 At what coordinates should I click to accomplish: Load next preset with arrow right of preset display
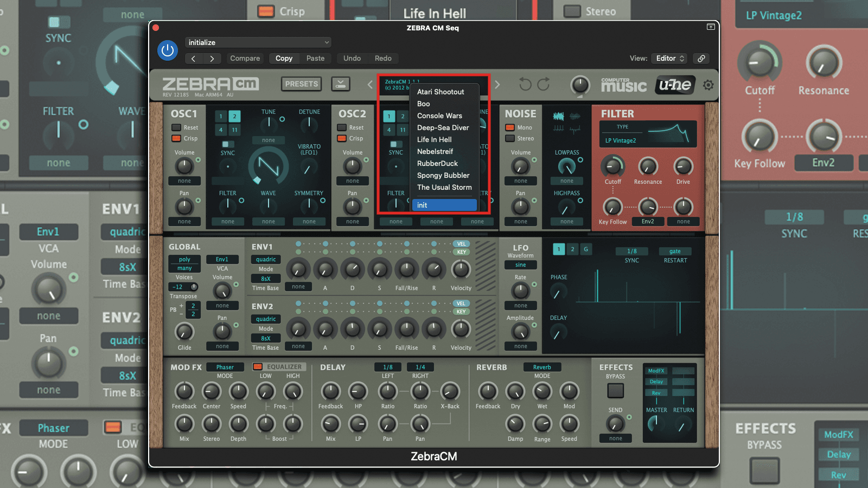coord(497,85)
